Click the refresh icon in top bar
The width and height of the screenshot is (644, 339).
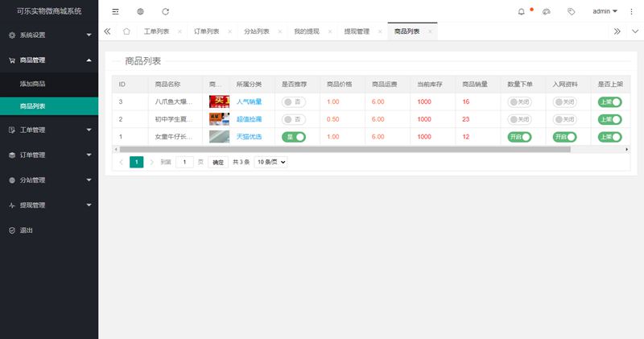point(166,12)
